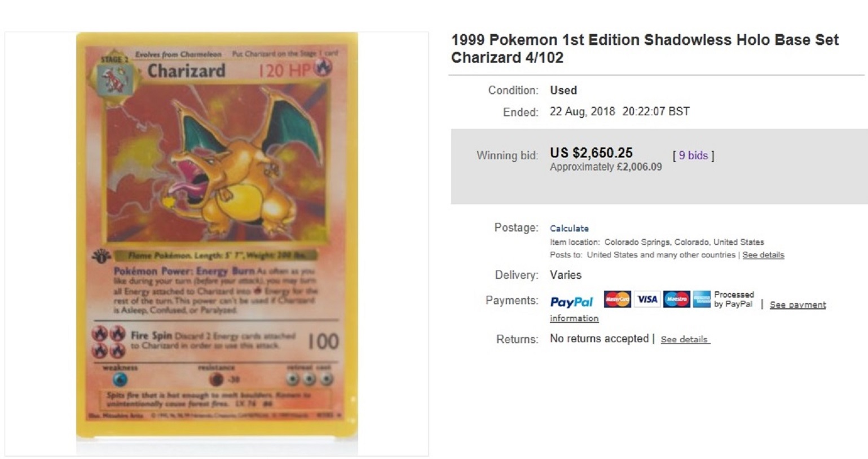Click the Calculate postage link
The image size is (868, 459).
(x=569, y=228)
